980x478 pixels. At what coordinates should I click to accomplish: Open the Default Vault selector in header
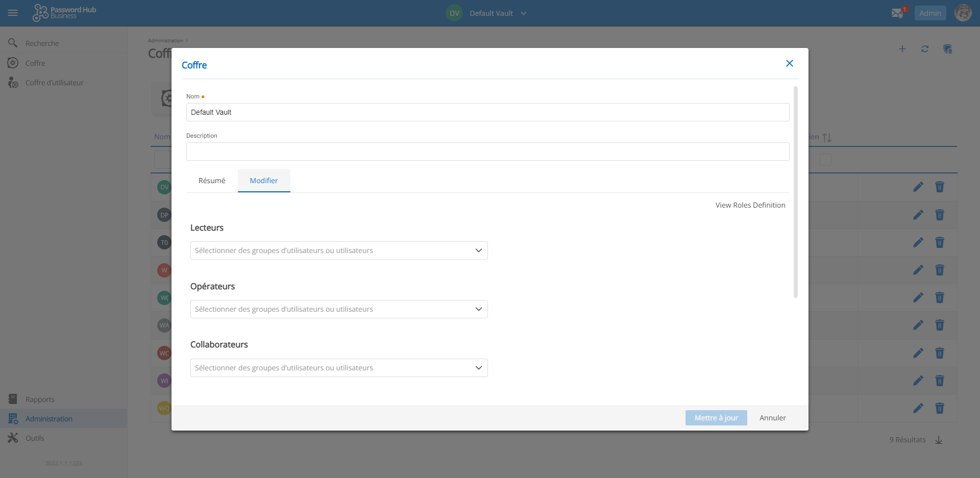coord(491,13)
